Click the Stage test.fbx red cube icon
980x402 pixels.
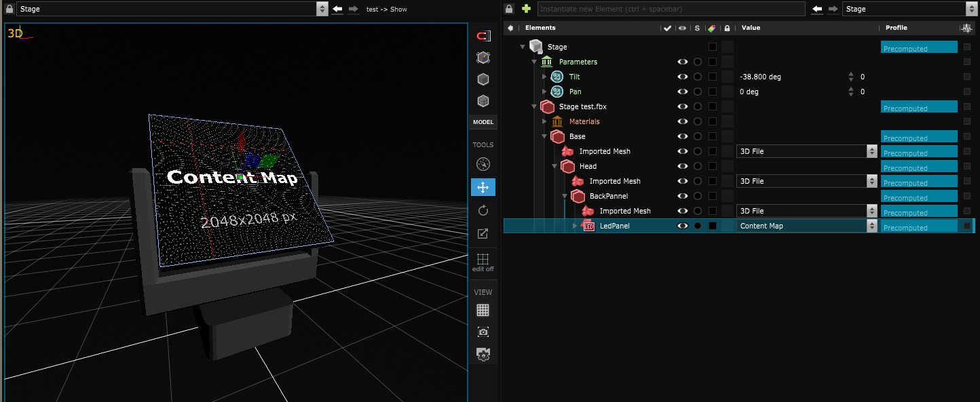pos(547,106)
